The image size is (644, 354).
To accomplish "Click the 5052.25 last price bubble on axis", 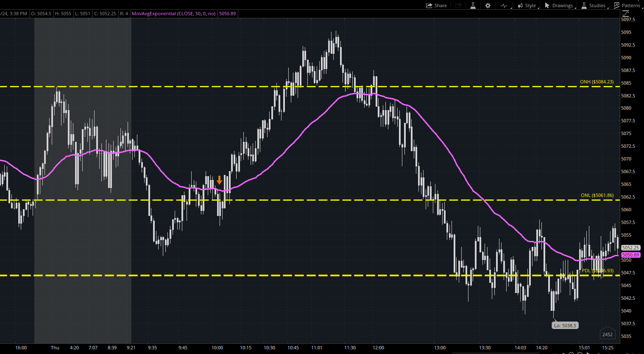I will 630,248.
